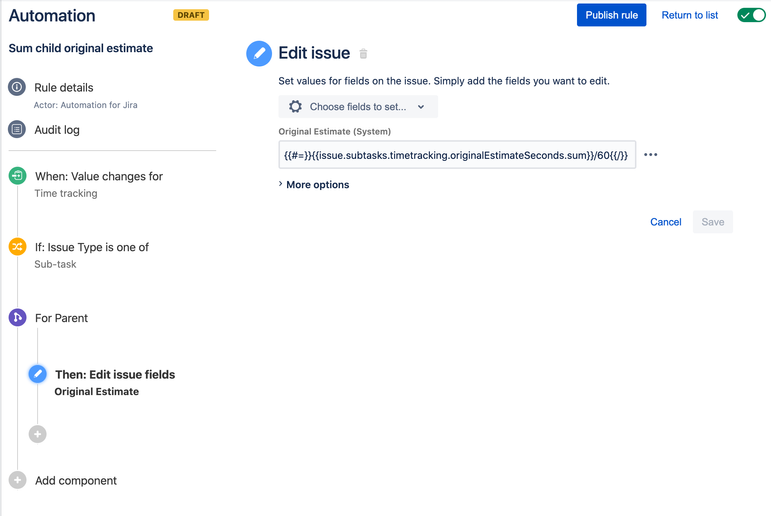Click the Publish rule button
This screenshot has height=516, width=771.
coord(611,15)
